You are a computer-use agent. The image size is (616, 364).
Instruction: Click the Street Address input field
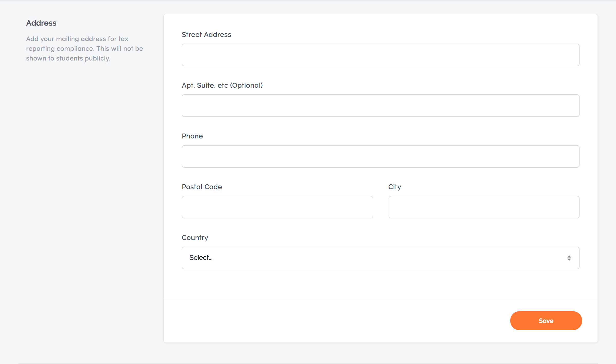click(380, 55)
